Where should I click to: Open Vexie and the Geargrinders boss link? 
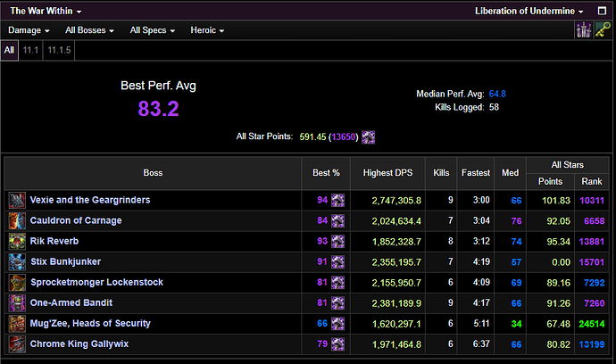click(90, 200)
